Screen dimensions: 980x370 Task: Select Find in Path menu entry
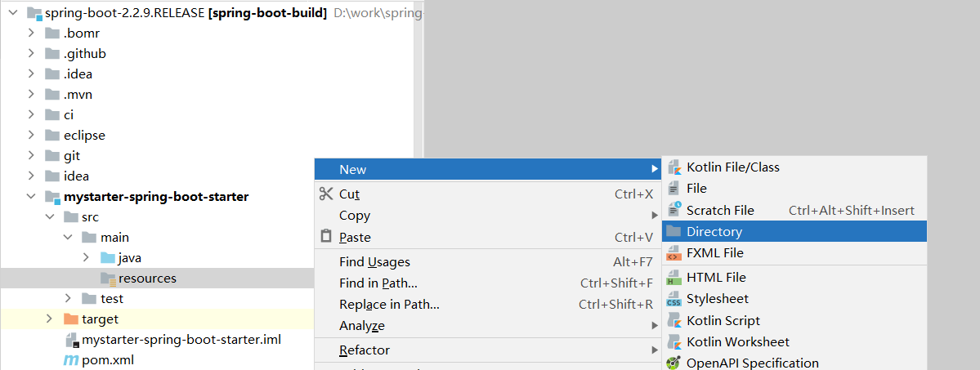click(x=378, y=283)
